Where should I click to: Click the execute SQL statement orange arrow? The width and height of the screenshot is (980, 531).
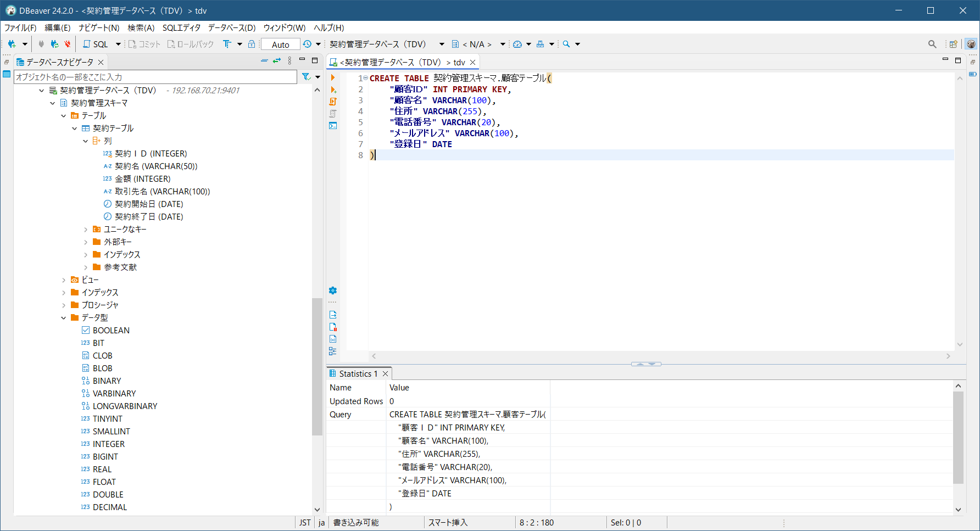pyautogui.click(x=333, y=77)
